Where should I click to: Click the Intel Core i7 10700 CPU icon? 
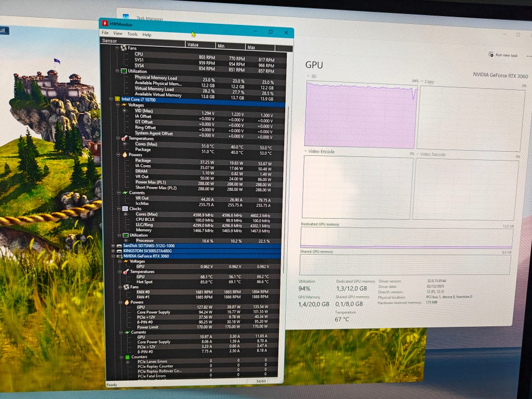click(117, 100)
